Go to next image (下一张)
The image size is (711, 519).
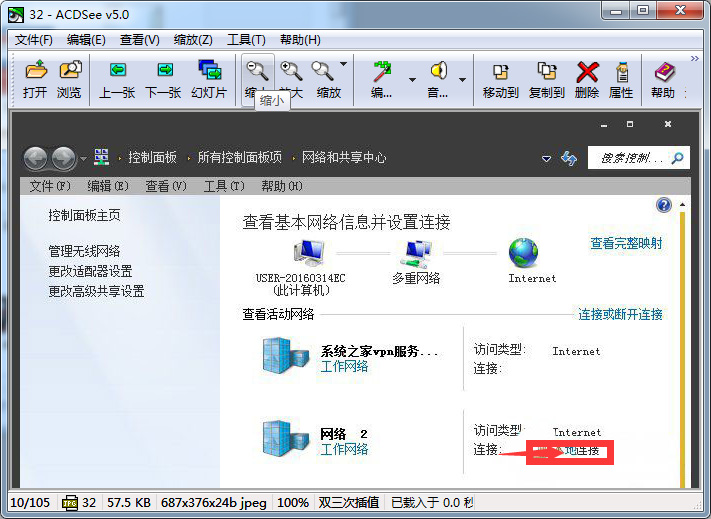pyautogui.click(x=164, y=70)
